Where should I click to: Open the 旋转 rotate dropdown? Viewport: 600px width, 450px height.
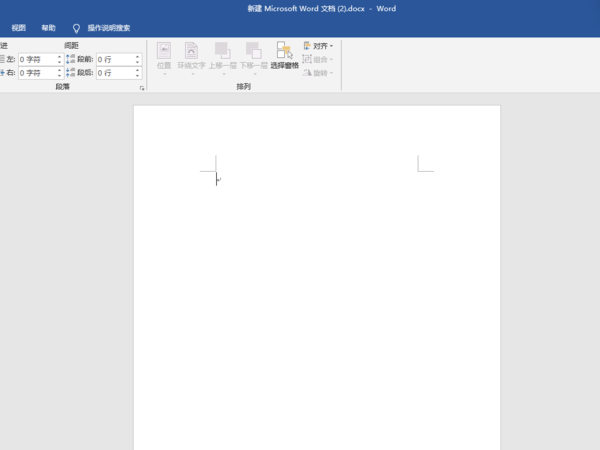pyautogui.click(x=318, y=73)
